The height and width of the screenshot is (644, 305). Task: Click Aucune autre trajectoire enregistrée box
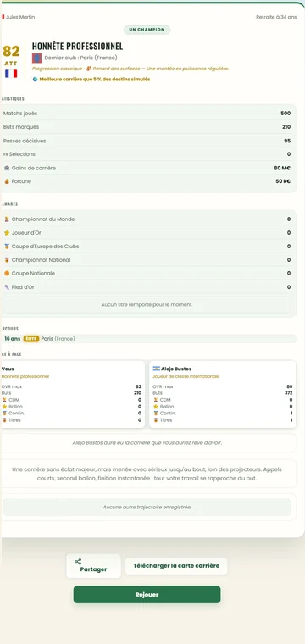click(x=147, y=508)
